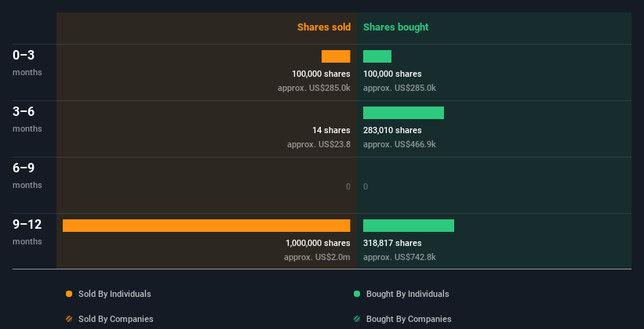Click the green bought bar for 9–12 months
The height and width of the screenshot is (329, 644).
(x=409, y=226)
